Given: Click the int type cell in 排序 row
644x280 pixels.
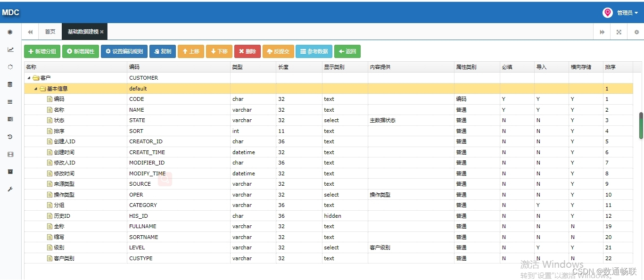Looking at the screenshot, I should pyautogui.click(x=253, y=131).
